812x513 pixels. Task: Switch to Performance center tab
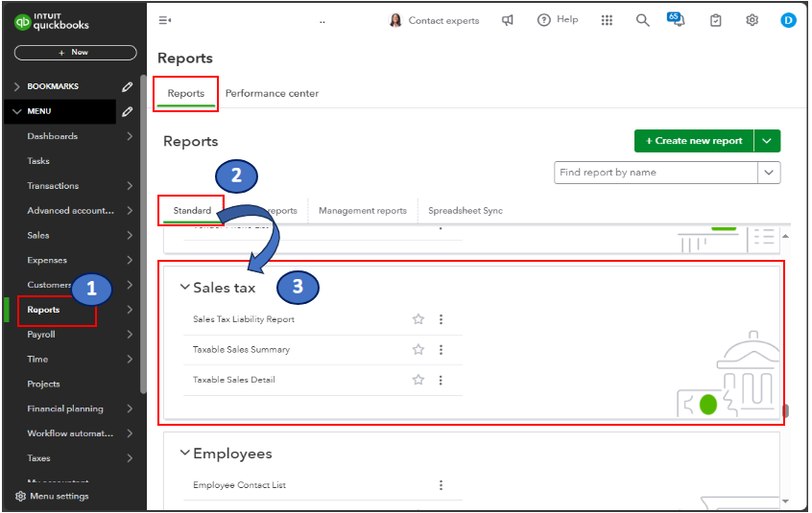point(272,94)
